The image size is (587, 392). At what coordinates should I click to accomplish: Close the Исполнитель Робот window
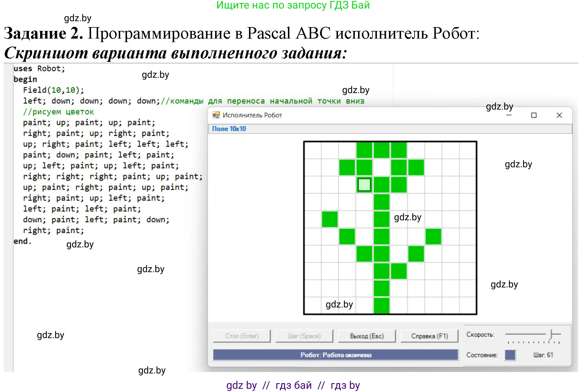tap(559, 115)
